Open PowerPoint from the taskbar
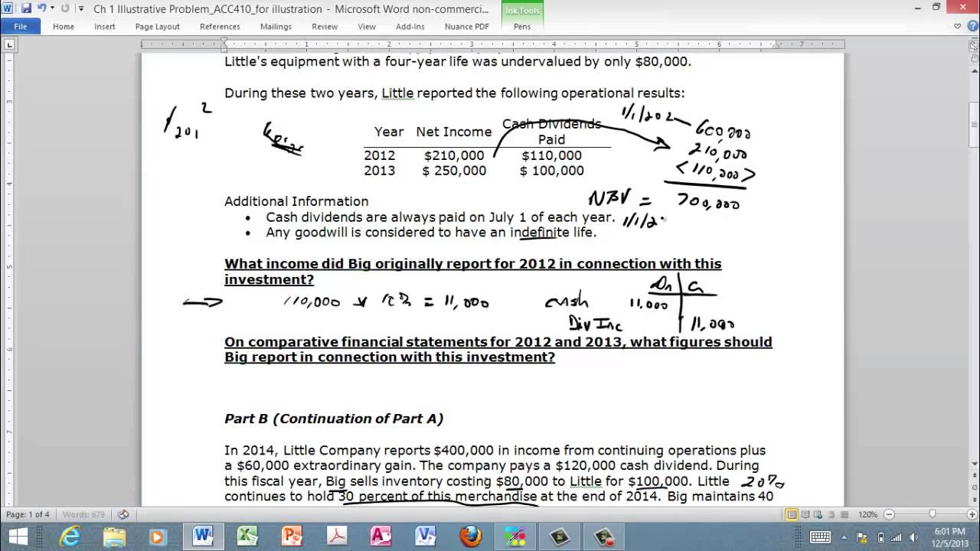 click(x=292, y=536)
